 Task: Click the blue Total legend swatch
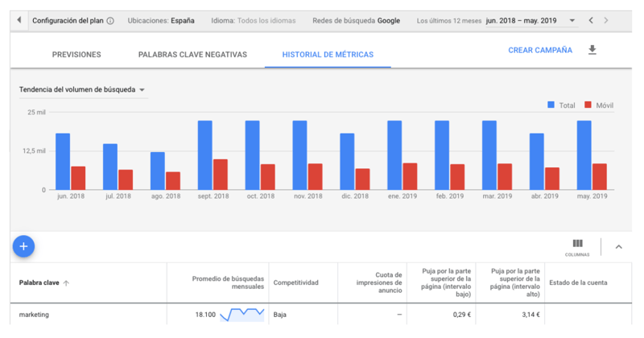(x=551, y=105)
